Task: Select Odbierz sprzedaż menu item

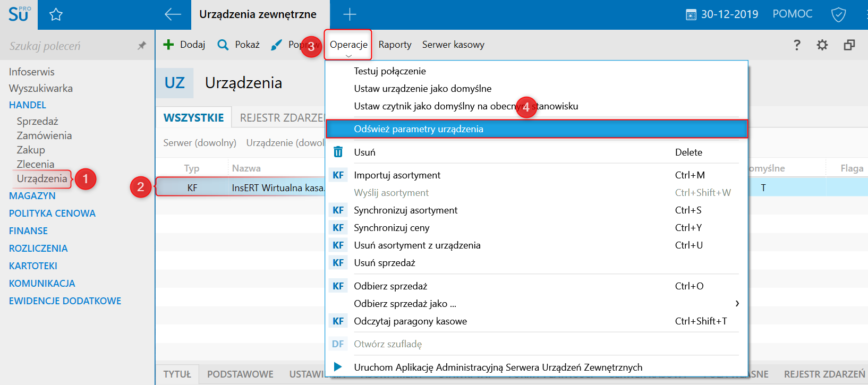Action: pyautogui.click(x=537, y=286)
